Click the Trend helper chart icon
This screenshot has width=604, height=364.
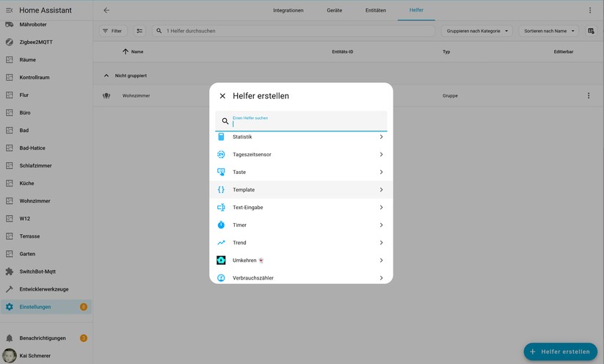pyautogui.click(x=221, y=243)
